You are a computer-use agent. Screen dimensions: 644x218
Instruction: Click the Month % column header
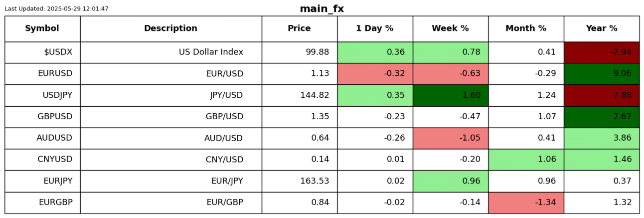pos(526,28)
